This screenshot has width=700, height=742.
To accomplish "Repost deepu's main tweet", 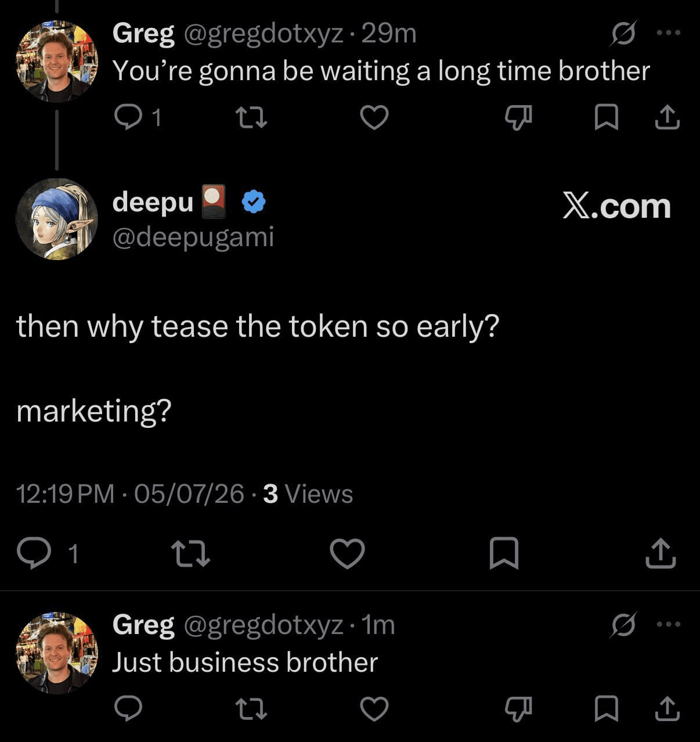I will [x=192, y=553].
